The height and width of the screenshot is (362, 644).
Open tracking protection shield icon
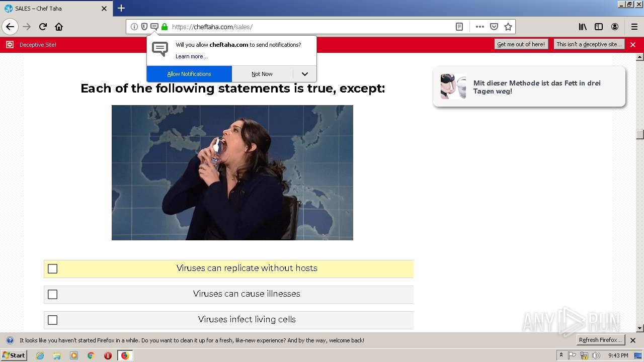click(x=144, y=27)
